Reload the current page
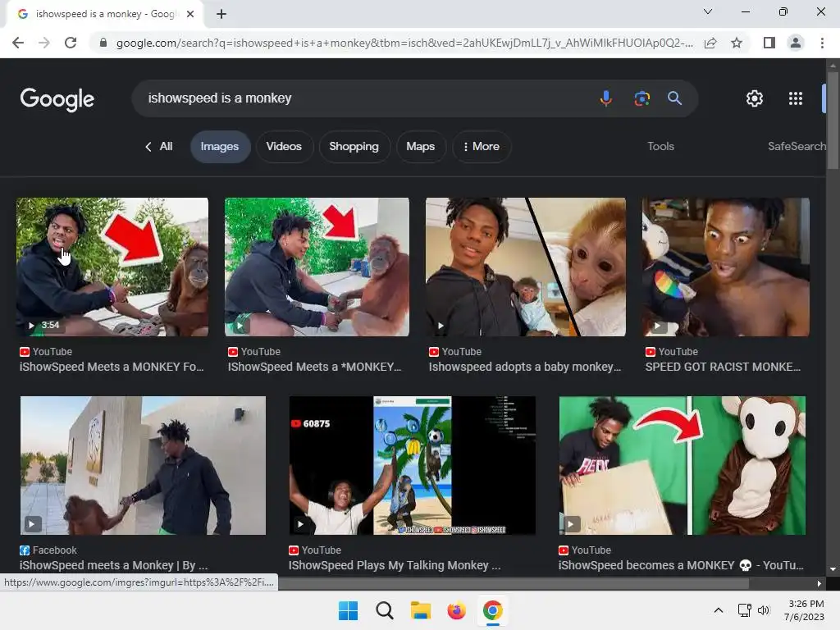This screenshot has width=840, height=630. click(x=71, y=43)
